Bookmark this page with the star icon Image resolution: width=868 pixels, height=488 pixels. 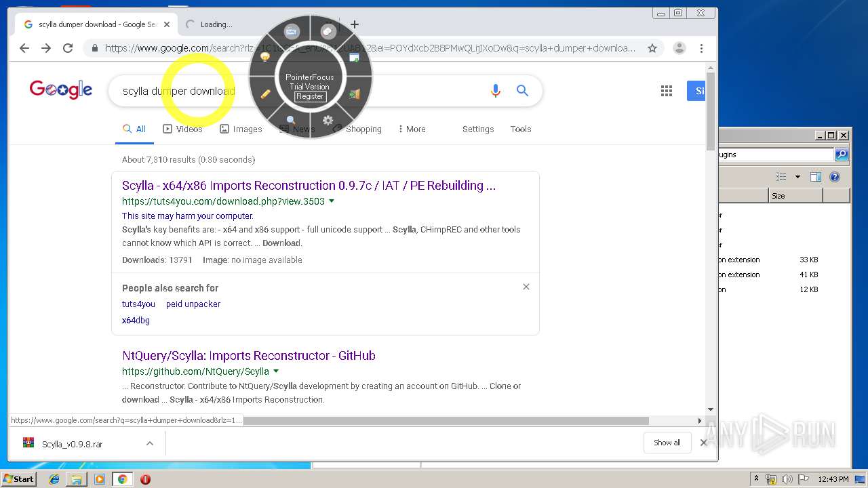click(652, 48)
